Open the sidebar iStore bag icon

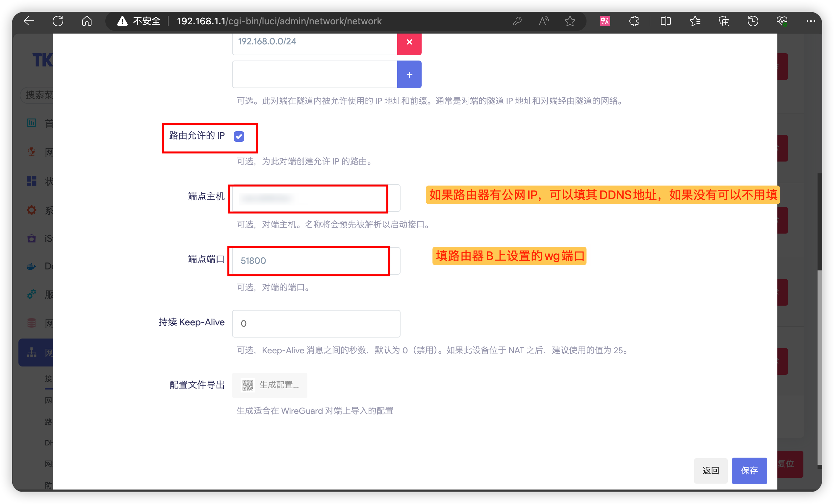pyautogui.click(x=32, y=239)
